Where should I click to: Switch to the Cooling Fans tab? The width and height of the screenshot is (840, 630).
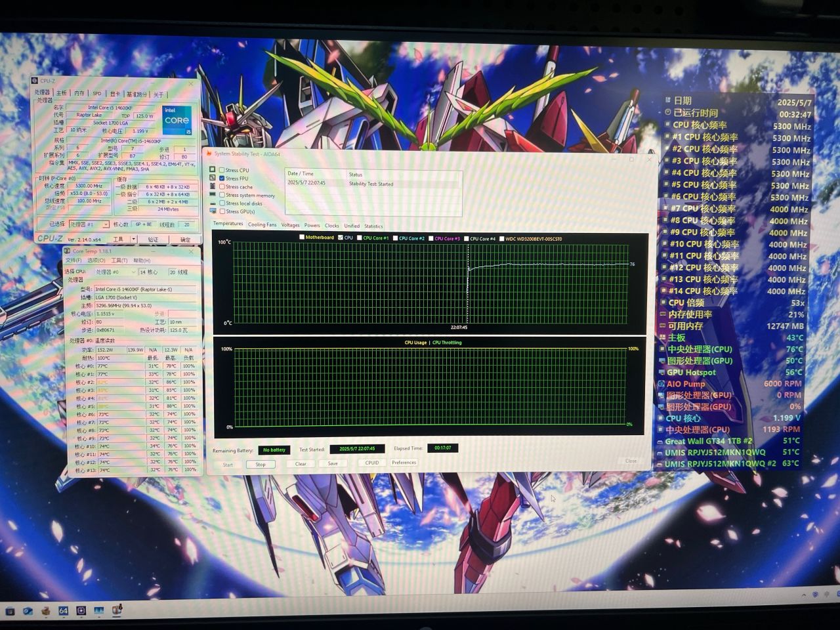tap(262, 225)
